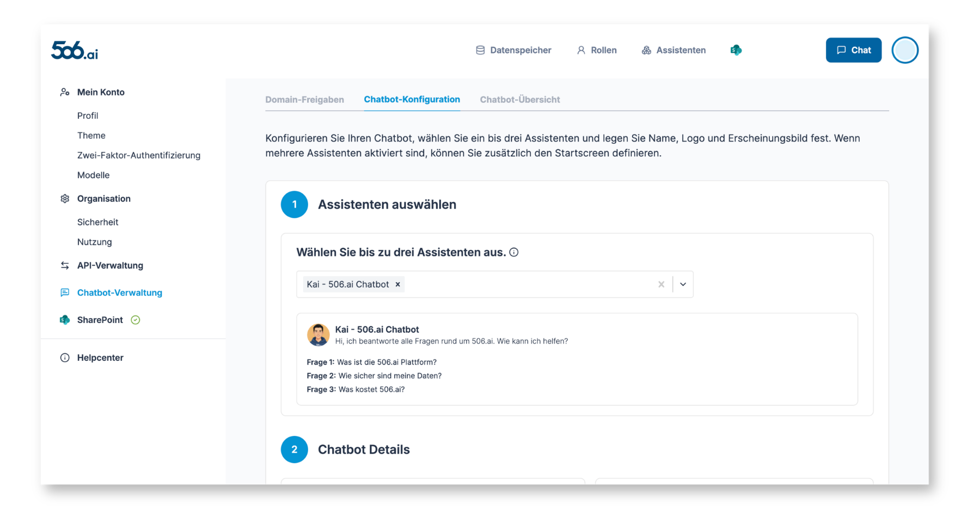Image resolution: width=980 pixels, height=523 pixels.
Task: Click inside the assistants selection field
Action: point(494,284)
